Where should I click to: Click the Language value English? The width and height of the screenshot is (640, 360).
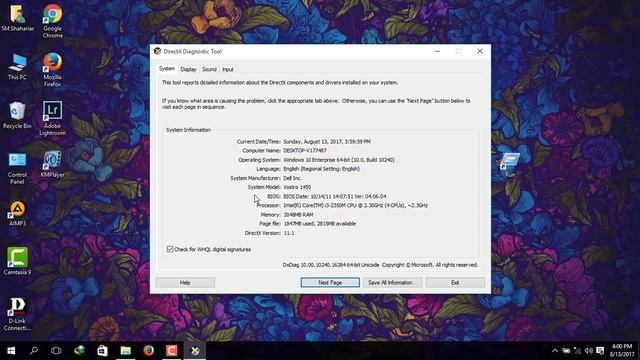point(322,169)
